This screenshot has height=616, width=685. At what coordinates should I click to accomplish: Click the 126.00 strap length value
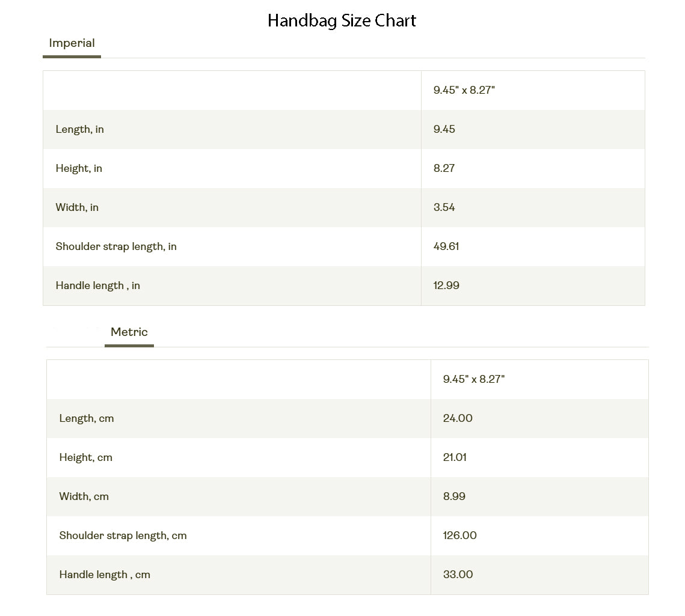[459, 535]
